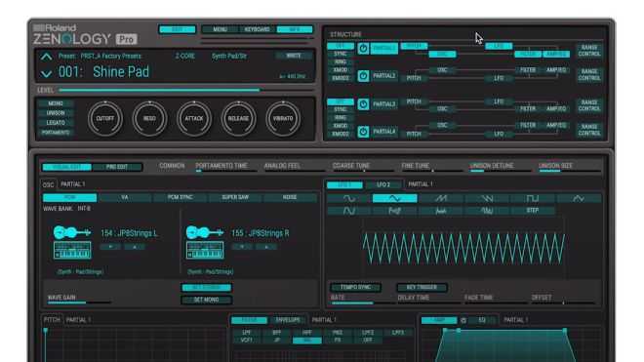Select the square LFO waveform icon

tap(533, 199)
